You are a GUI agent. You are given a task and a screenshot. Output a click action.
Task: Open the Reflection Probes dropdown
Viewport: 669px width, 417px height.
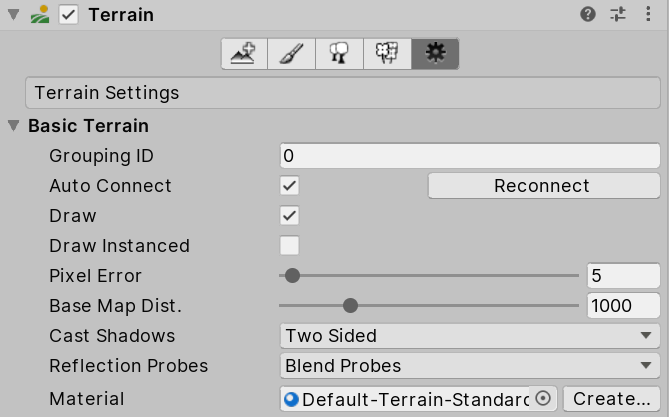click(470, 366)
